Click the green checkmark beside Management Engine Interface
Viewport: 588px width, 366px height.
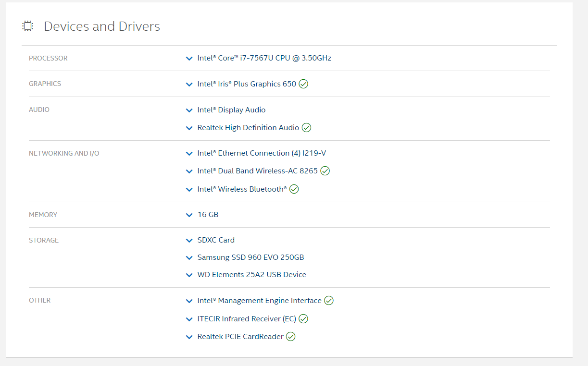coord(329,301)
